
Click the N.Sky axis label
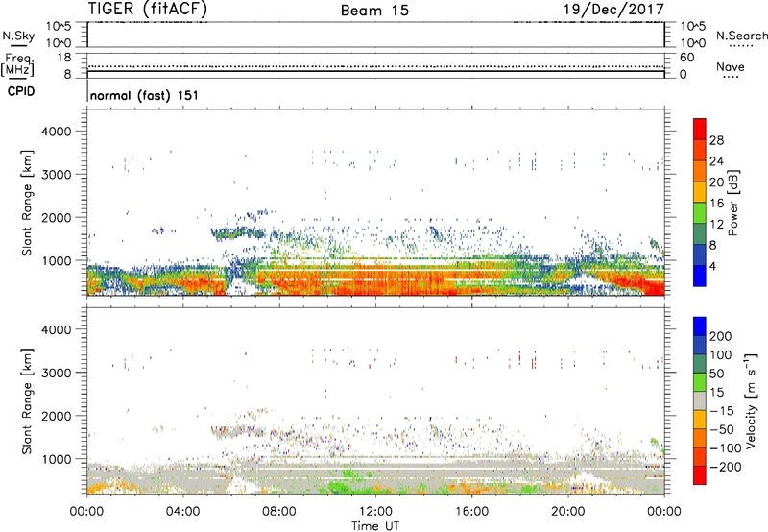coord(18,36)
